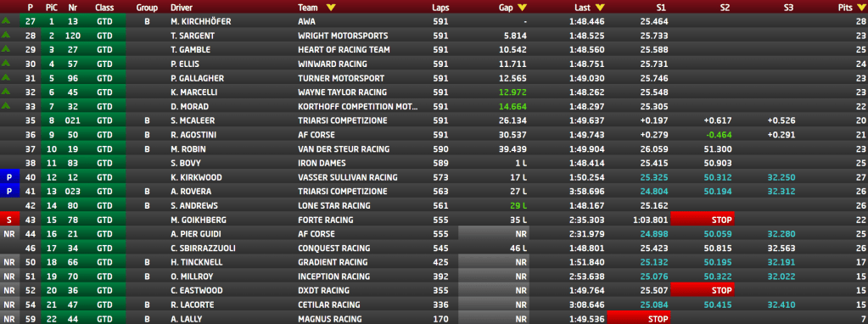
Task: Click the team name Inception Racing
Action: 333,277
